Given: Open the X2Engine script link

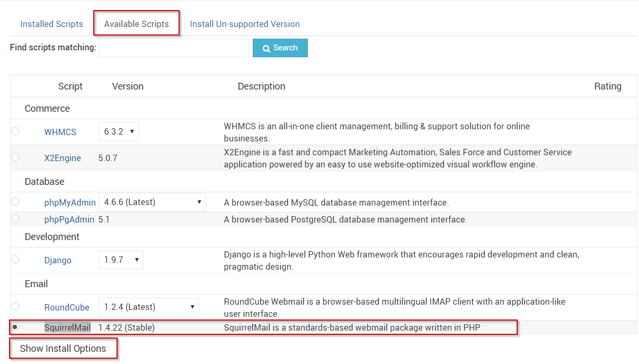Looking at the screenshot, I should [63, 158].
